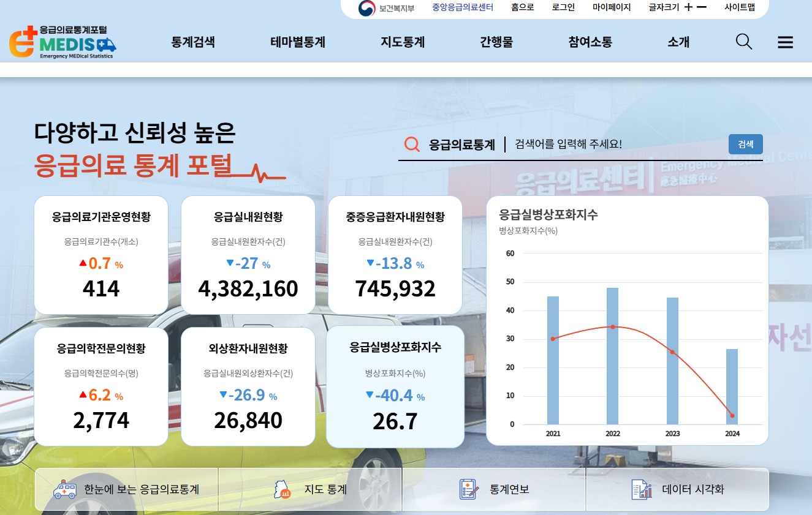Click the 2023 bar in the chart

pyautogui.click(x=672, y=361)
